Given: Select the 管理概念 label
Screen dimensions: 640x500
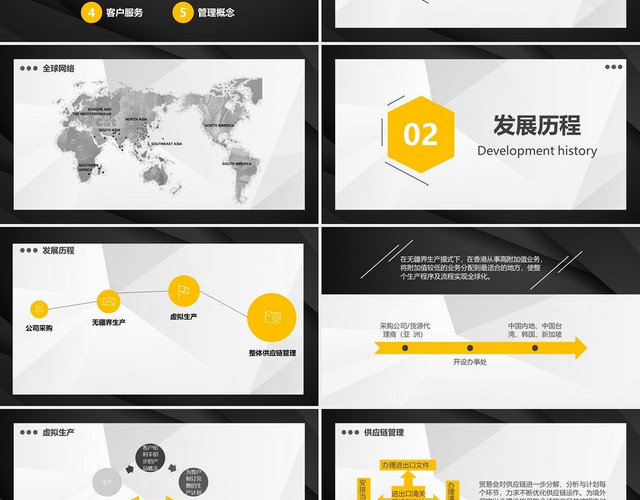Looking at the screenshot, I should point(216,13).
